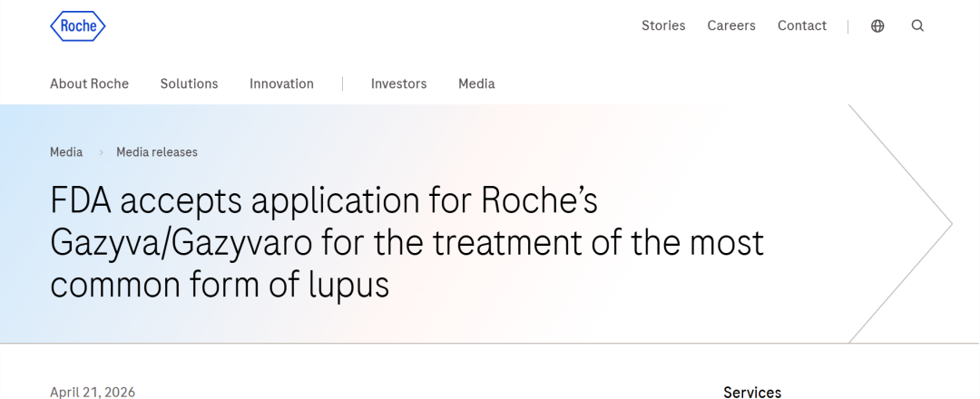This screenshot has width=980, height=399.
Task: Click the FDA accepts application headline
Action: (x=407, y=243)
